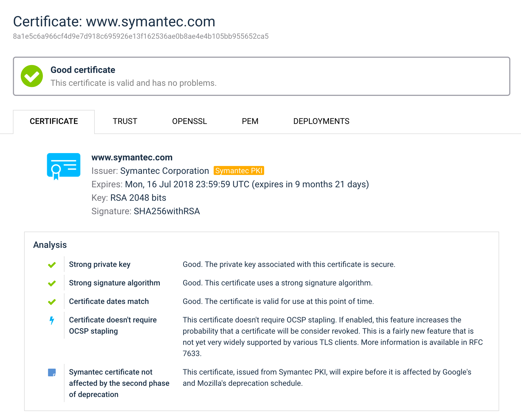Click the Strong private key label
This screenshot has height=420, width=521.
coord(100,264)
